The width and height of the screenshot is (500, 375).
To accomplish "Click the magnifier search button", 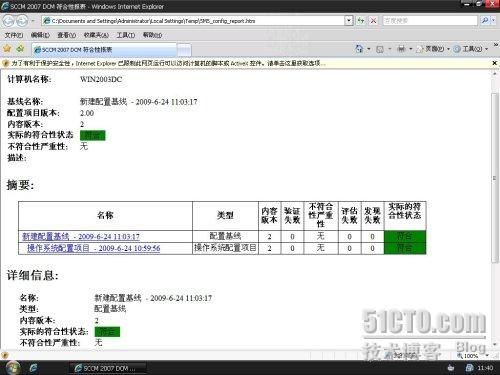I will (485, 21).
